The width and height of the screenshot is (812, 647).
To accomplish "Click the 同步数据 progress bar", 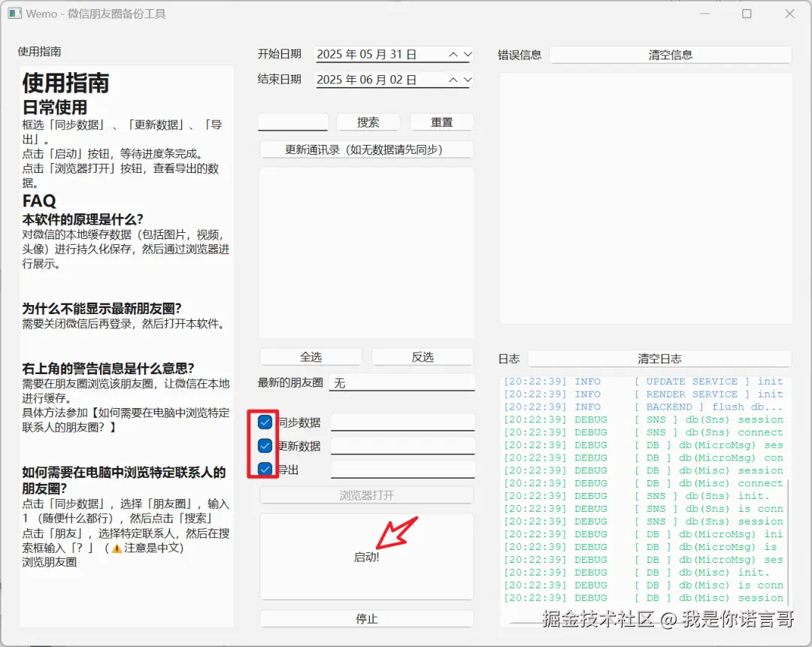I will (403, 422).
